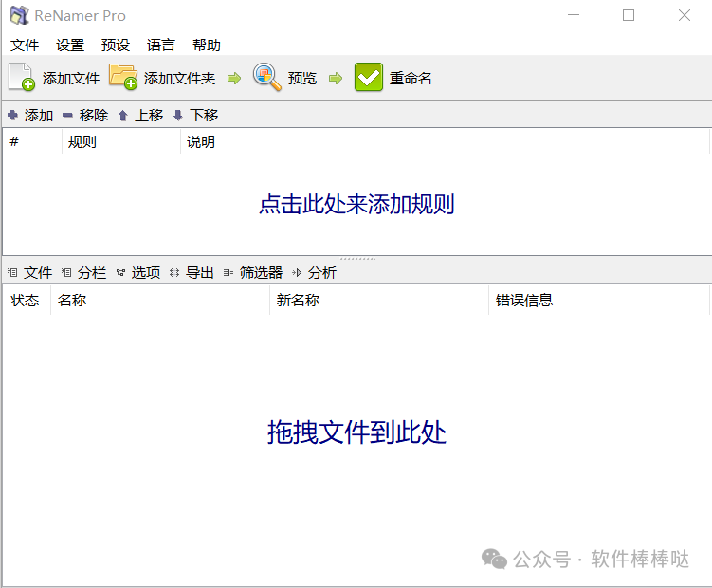Screen dimensions: 712x588
Task: Click the minus icon next to 移除
Action: click(x=67, y=116)
